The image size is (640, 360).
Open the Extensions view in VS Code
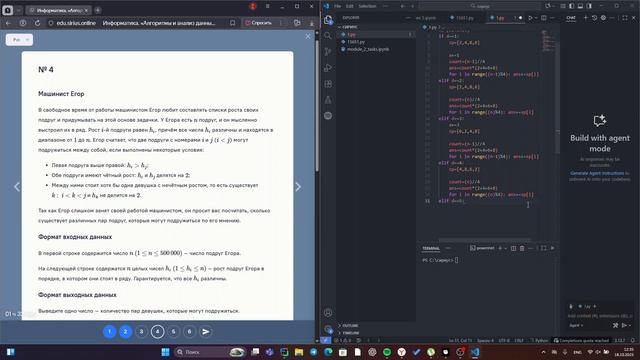click(x=328, y=84)
